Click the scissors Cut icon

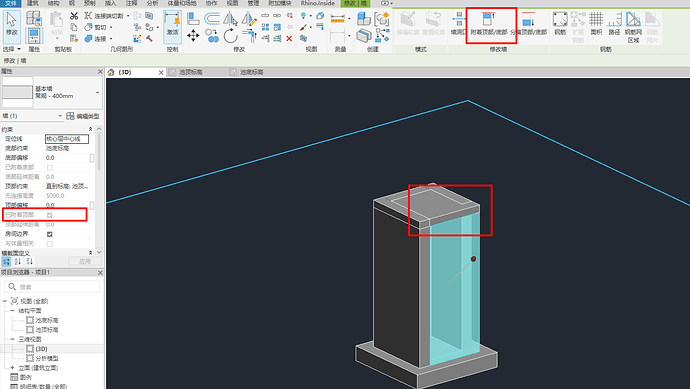click(x=74, y=16)
